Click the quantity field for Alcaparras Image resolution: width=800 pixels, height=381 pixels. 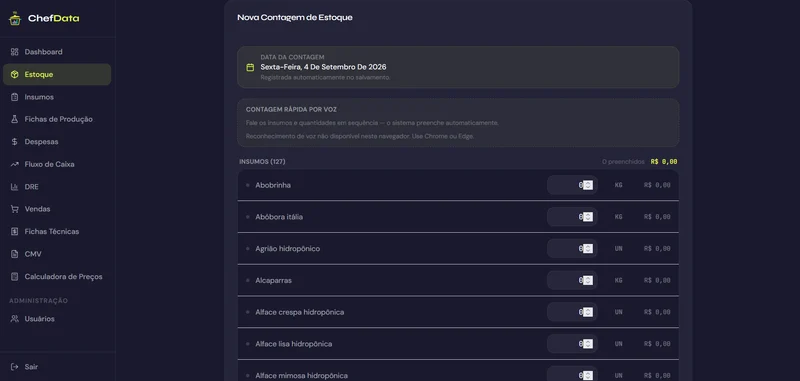click(x=572, y=281)
